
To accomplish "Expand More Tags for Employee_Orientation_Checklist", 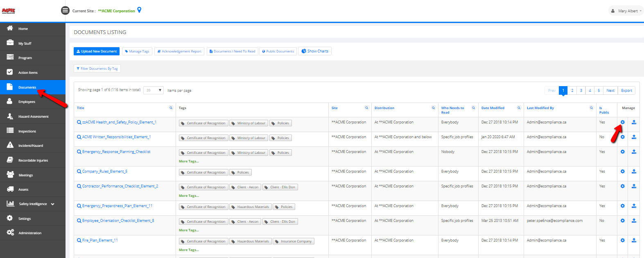I will 189,230.
